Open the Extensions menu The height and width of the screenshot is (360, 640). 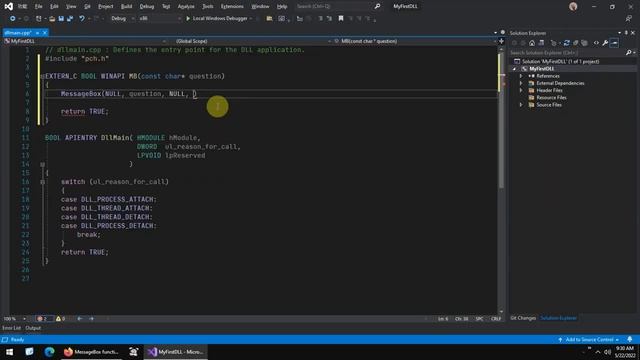click(x=232, y=6)
